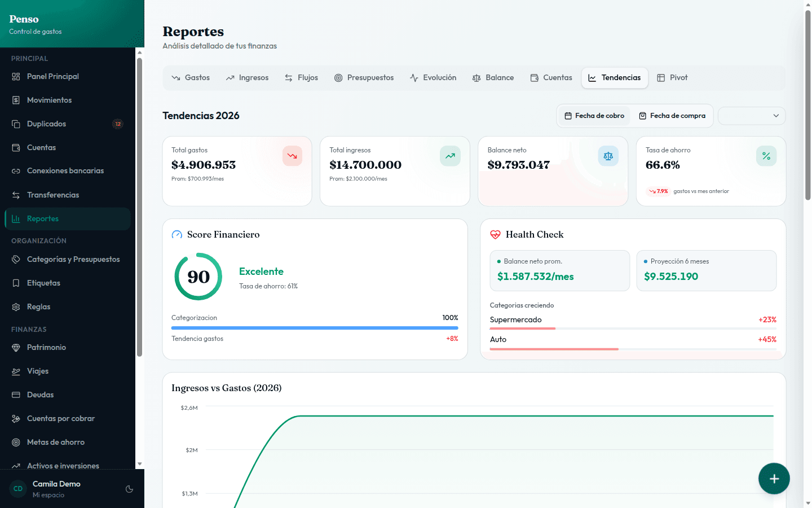Viewport: 812px width, 508px height.
Task: Click the 66.6% savings rate value
Action: coord(663,165)
